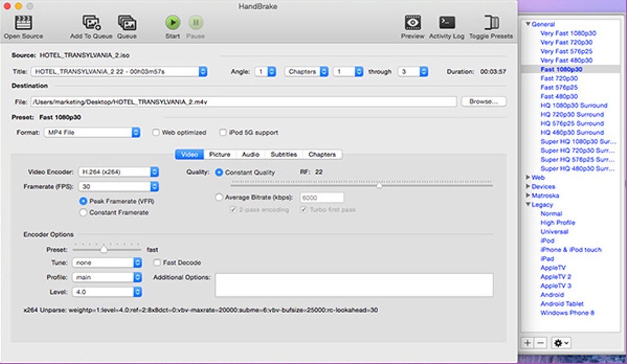Image resolution: width=627 pixels, height=364 pixels.
Task: Select the HQ 1080p30 Surround preset
Action: click(574, 105)
